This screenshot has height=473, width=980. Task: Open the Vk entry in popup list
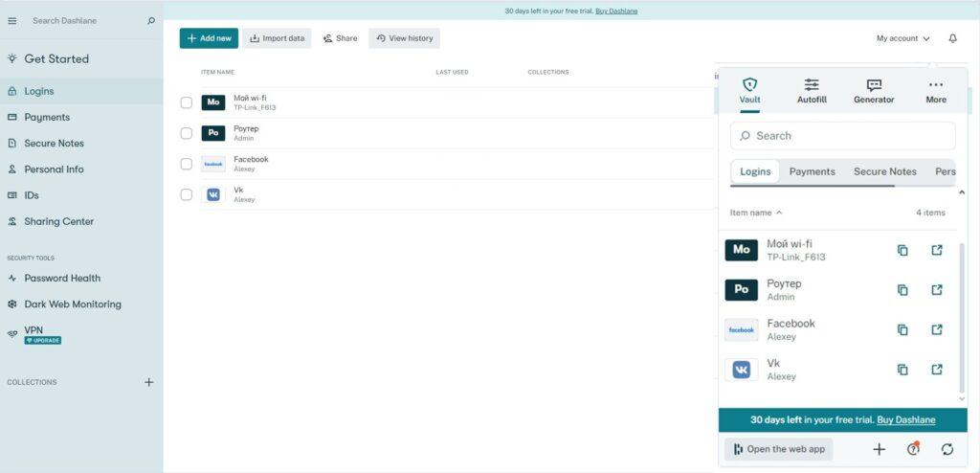(839, 370)
